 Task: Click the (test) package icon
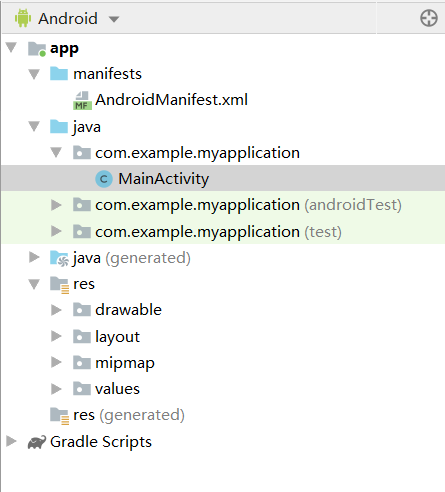tap(82, 231)
